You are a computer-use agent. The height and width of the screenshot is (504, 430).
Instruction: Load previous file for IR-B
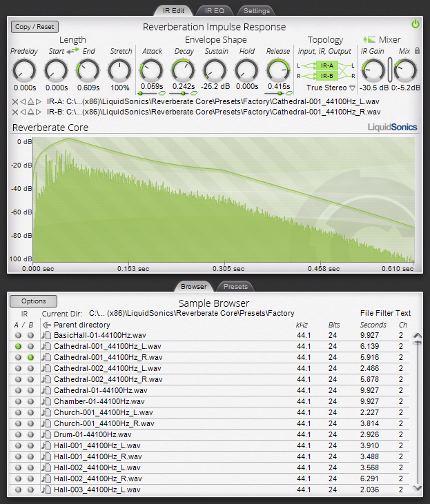pos(23,112)
